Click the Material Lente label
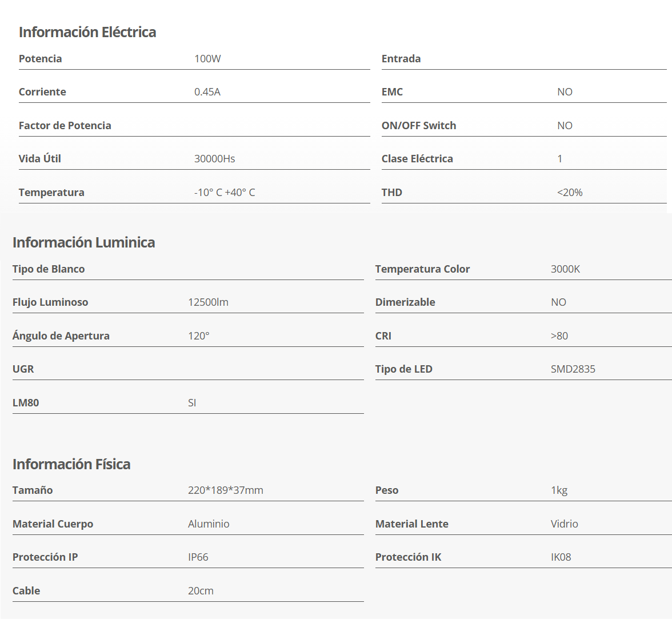672x631 pixels. pos(412,524)
